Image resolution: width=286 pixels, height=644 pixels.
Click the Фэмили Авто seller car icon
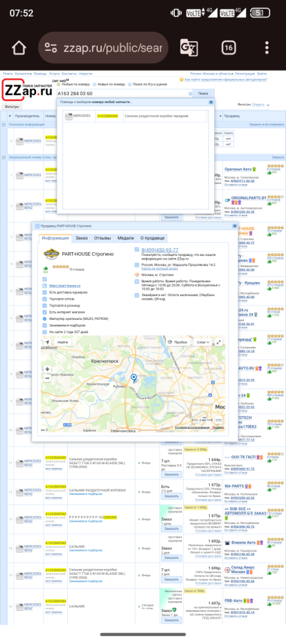click(227, 543)
